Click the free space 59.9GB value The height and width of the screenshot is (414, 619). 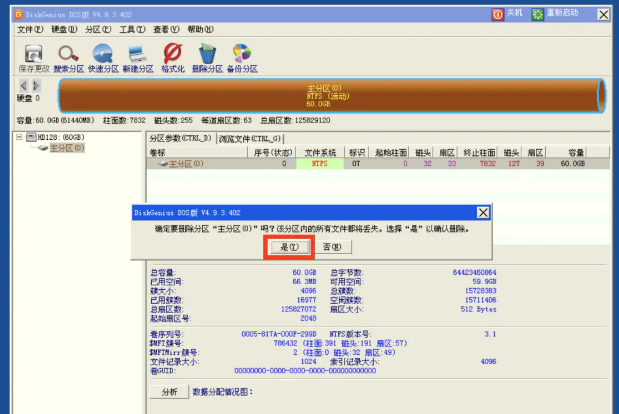[x=484, y=281]
